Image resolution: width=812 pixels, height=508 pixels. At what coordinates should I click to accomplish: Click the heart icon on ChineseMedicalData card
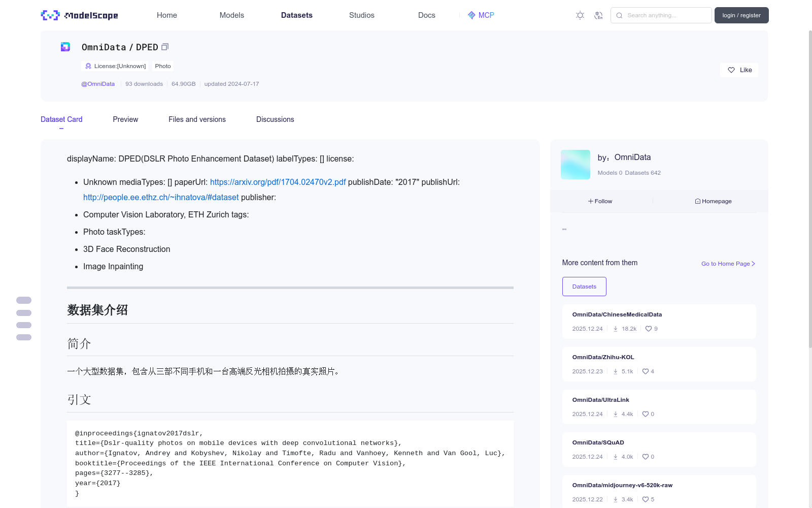click(x=649, y=329)
